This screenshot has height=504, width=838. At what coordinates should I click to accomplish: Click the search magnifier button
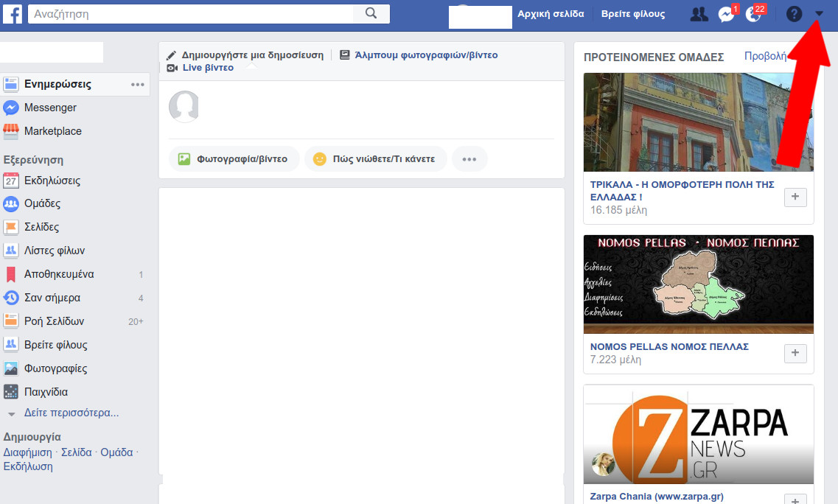tap(371, 13)
